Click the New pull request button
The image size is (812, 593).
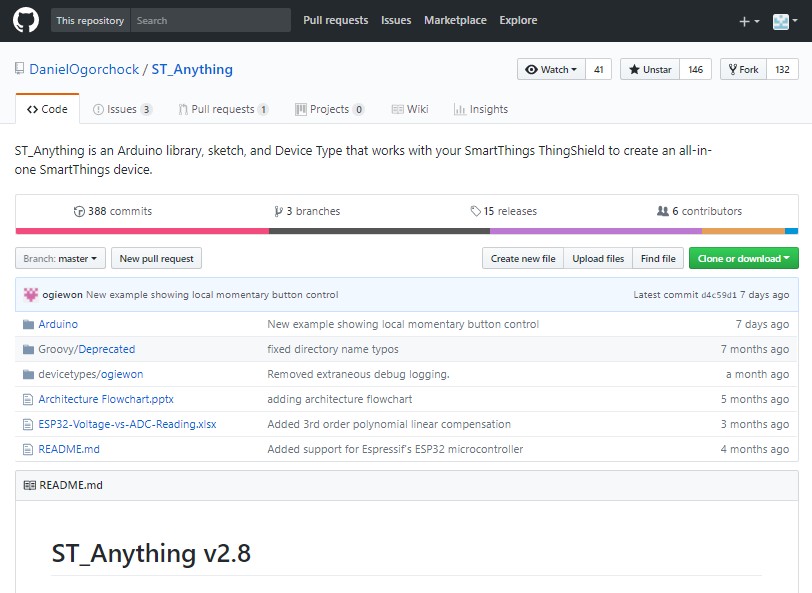click(156, 258)
